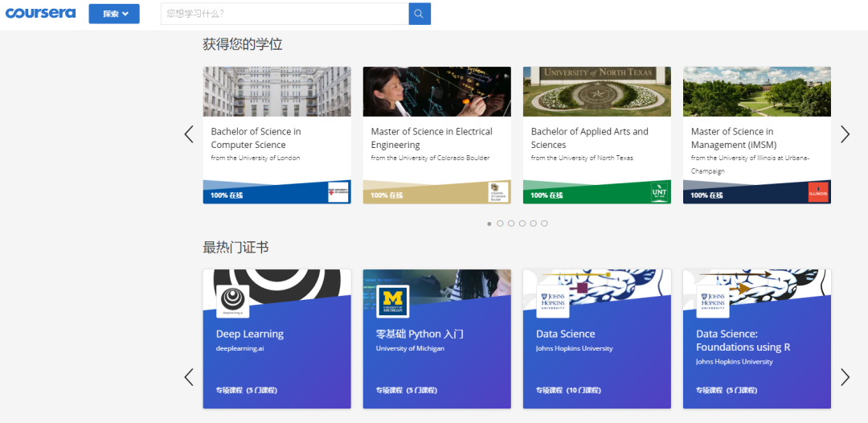868x423 pixels.
Task: Open Master of Science in Electrical Engineering
Action: pos(432,138)
